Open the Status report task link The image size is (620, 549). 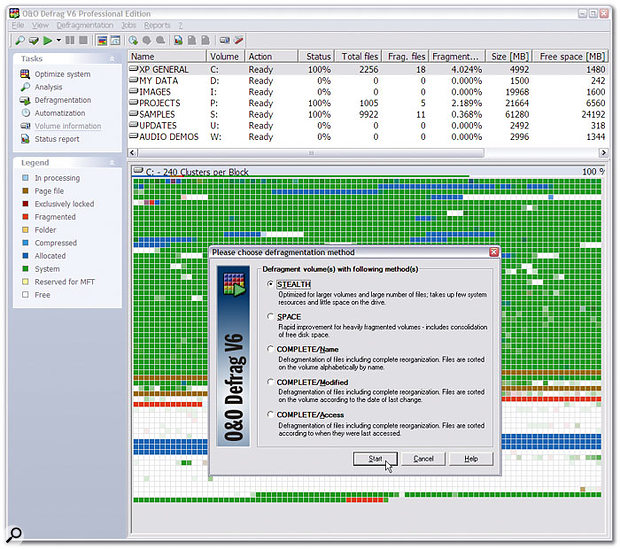tap(57, 139)
